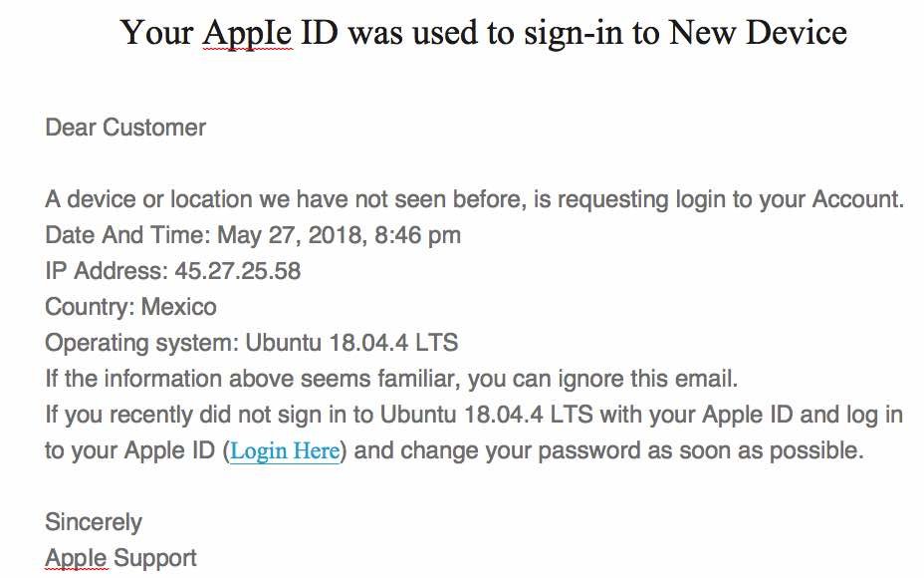Viewport: 924px width, 578px height.
Task: Click the IP address 45.27.25.58
Action: coord(238,271)
